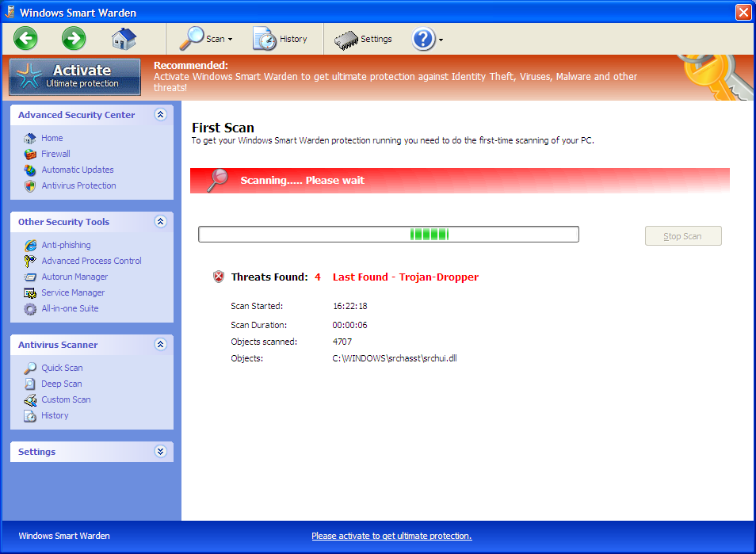The width and height of the screenshot is (756, 554).
Task: Click the title bar application icon
Action: (x=10, y=12)
